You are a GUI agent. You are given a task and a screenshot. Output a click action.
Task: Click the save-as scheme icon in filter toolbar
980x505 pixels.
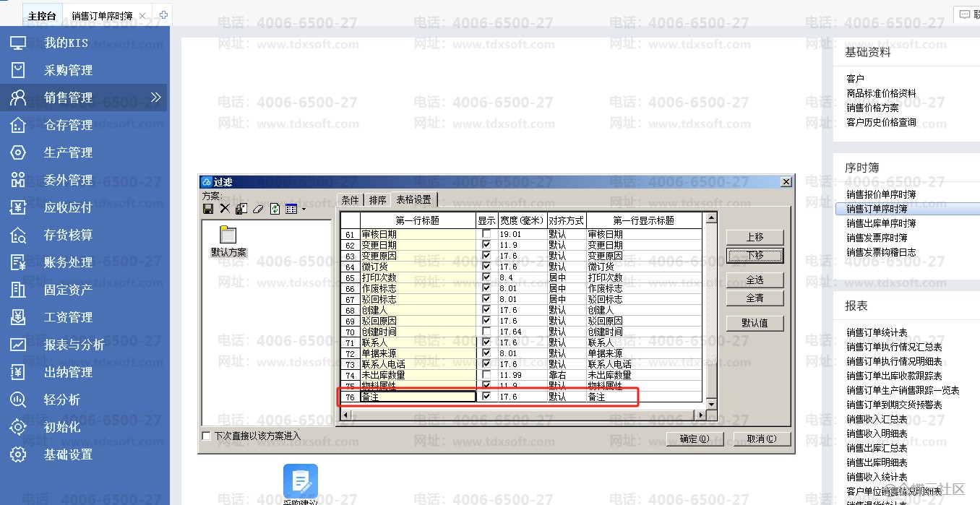click(241, 209)
